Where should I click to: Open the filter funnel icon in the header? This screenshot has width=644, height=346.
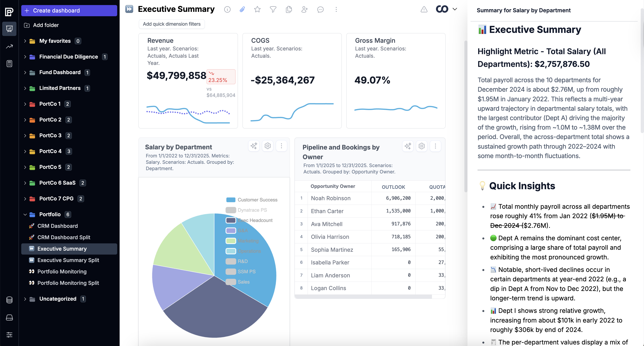tap(273, 9)
